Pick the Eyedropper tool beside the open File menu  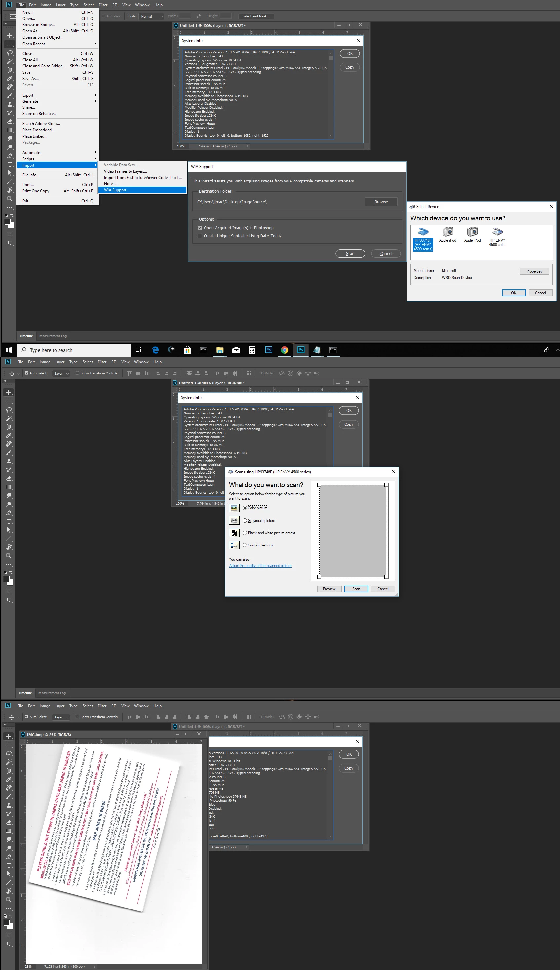point(10,78)
